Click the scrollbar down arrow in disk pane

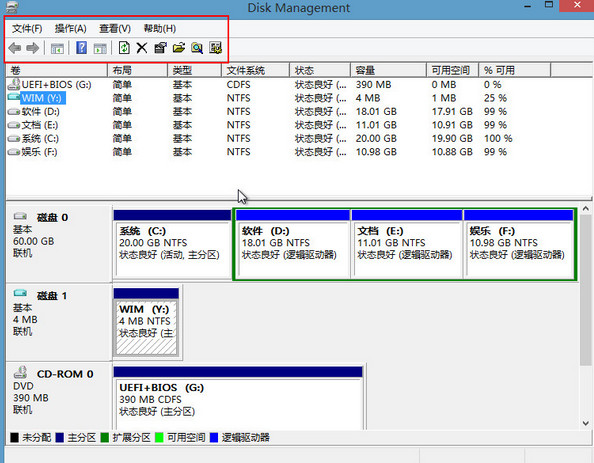click(586, 423)
